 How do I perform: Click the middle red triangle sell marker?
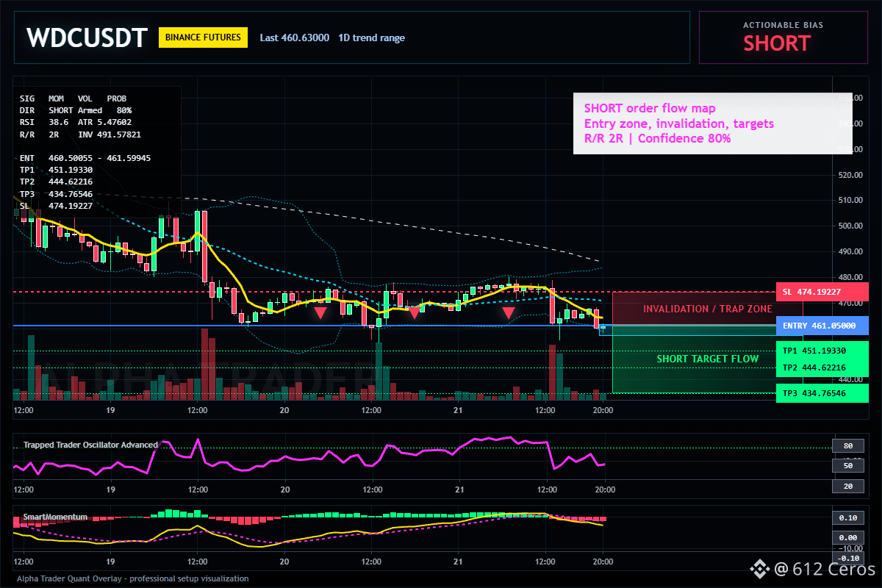[x=414, y=313]
